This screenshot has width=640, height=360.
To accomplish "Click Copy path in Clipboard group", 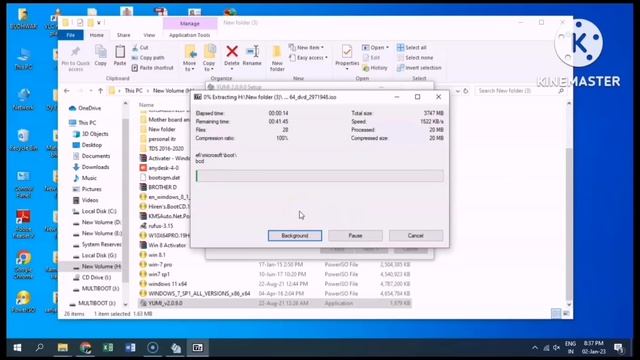I will click(148, 58).
